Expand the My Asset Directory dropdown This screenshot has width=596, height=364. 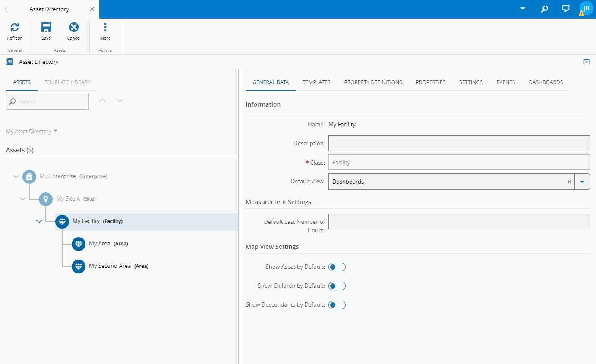(55, 131)
